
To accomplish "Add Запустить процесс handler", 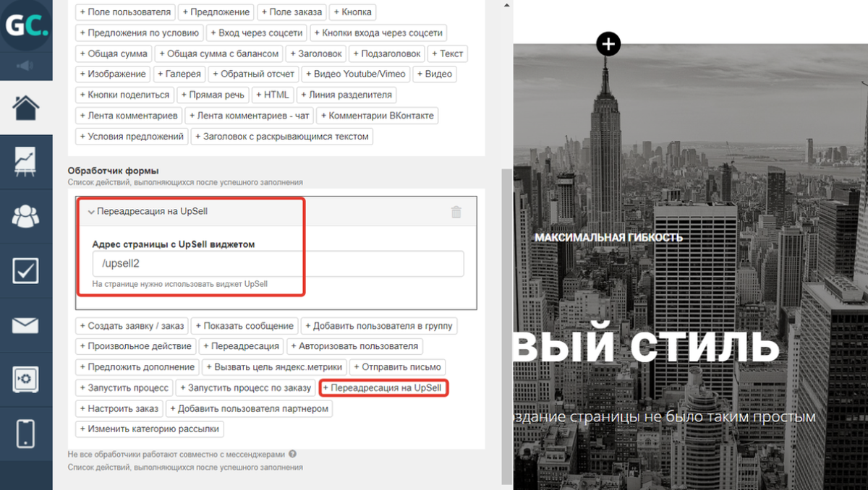I will pos(124,388).
